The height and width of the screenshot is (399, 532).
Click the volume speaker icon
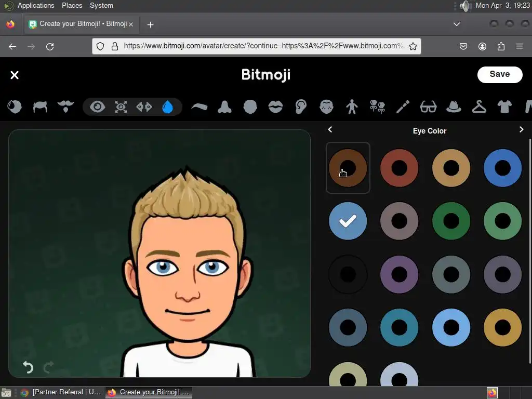click(x=465, y=6)
